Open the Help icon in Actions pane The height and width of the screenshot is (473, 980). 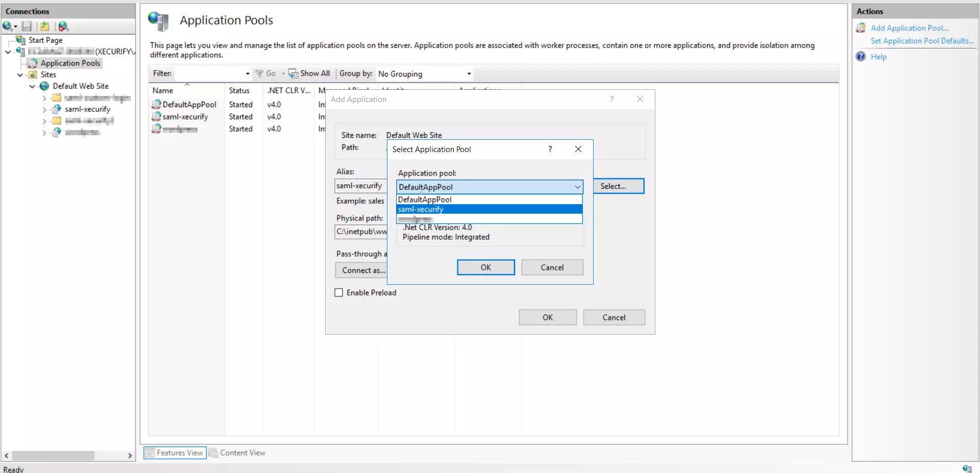tap(861, 56)
